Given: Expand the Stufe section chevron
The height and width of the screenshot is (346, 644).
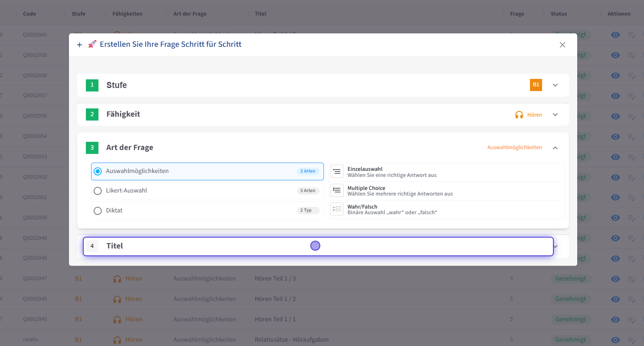Looking at the screenshot, I should click(555, 85).
